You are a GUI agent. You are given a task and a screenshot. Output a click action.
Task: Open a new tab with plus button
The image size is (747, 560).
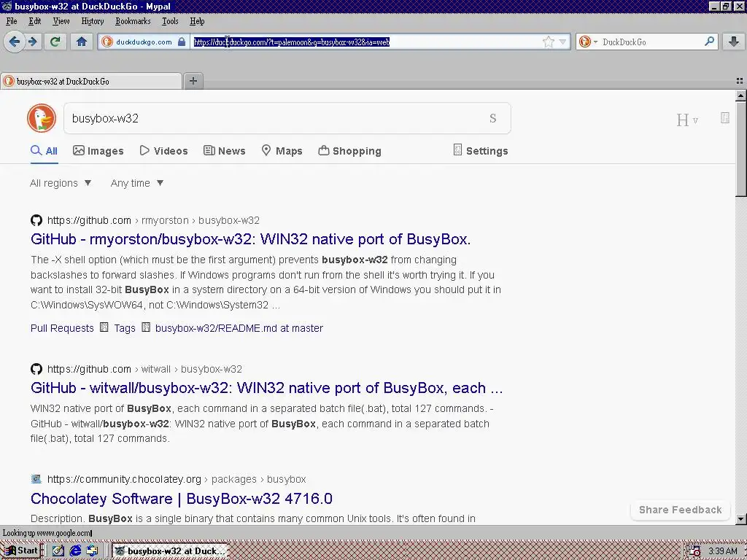[x=193, y=81]
